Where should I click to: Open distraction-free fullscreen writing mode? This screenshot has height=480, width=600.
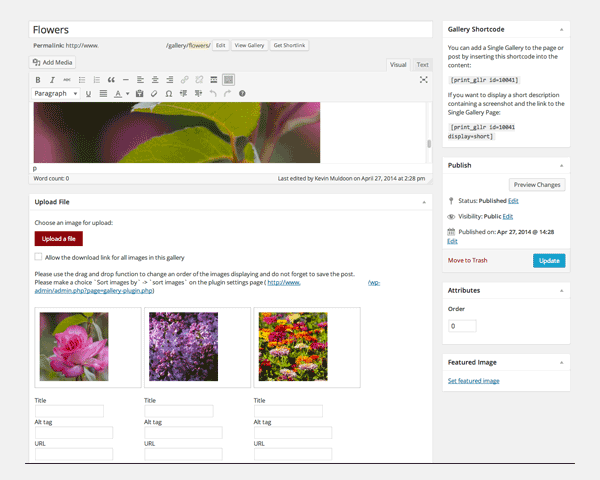(423, 80)
